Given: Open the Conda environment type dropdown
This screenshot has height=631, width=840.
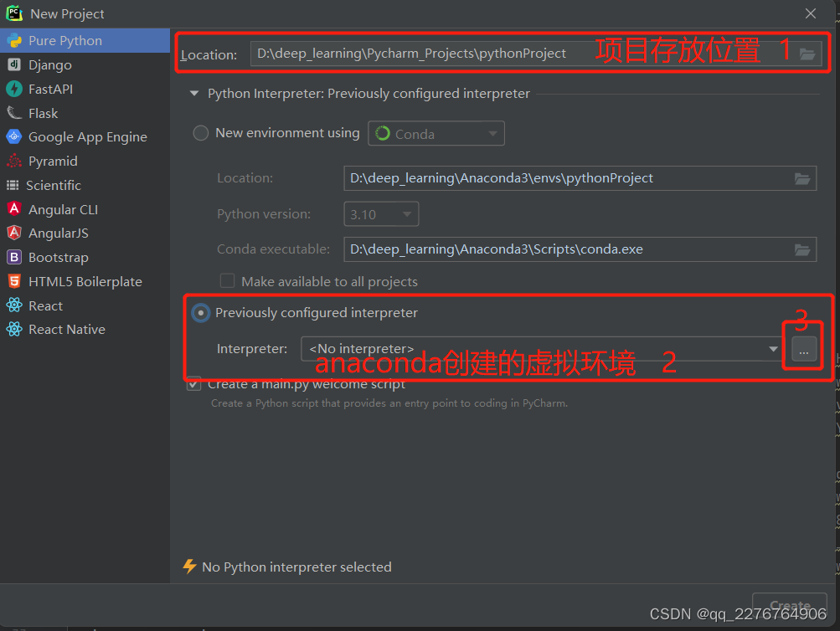Looking at the screenshot, I should coord(436,133).
